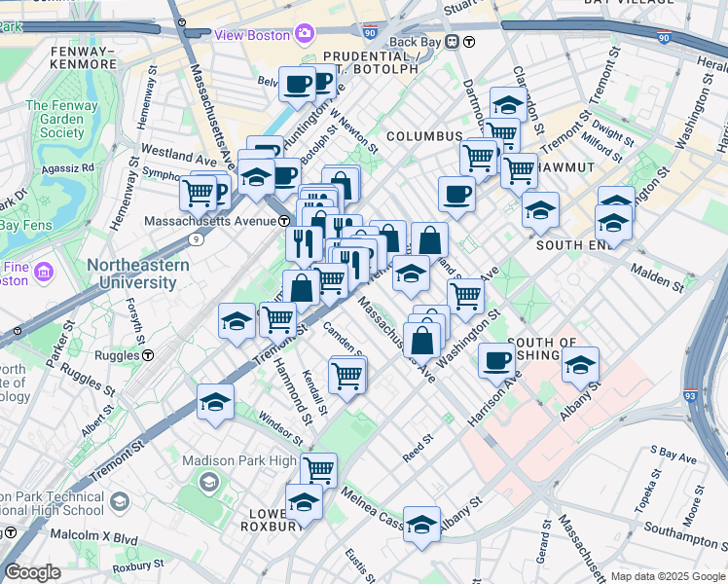728x584 pixels.
Task: Select shopping cart pin near Camden St
Action: point(347,380)
